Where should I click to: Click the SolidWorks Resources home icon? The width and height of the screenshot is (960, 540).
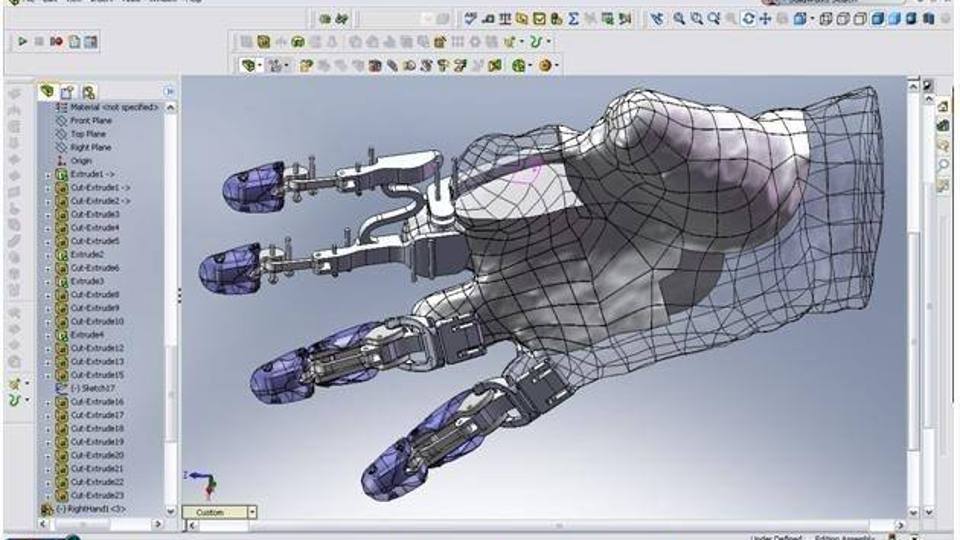click(943, 106)
